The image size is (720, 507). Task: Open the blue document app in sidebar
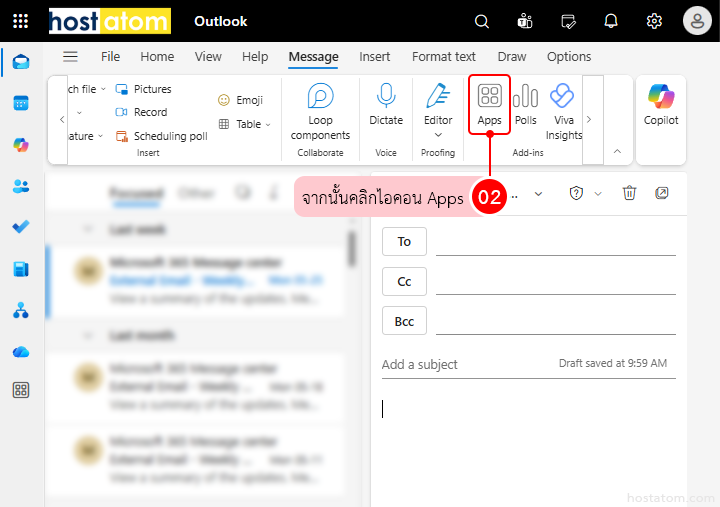coord(21,269)
